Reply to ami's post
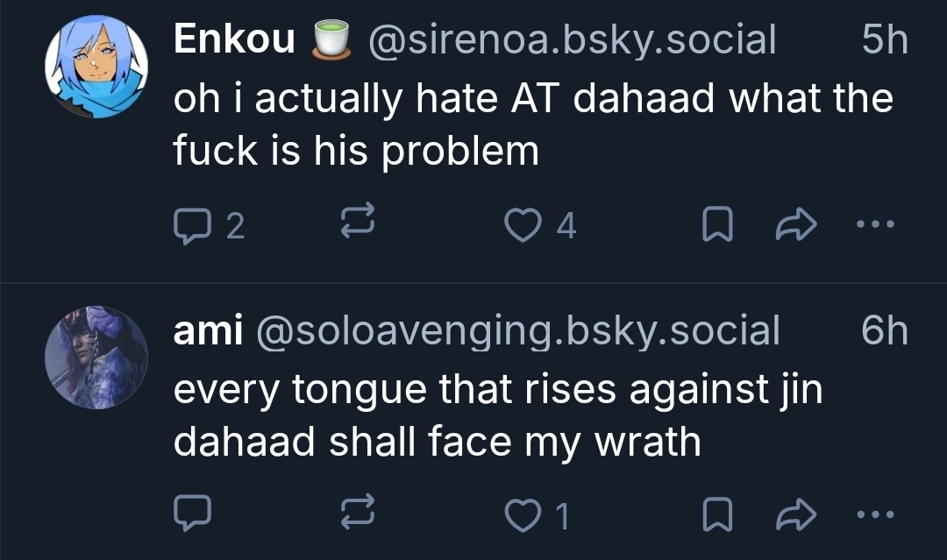947x560 pixels. pos(190,515)
